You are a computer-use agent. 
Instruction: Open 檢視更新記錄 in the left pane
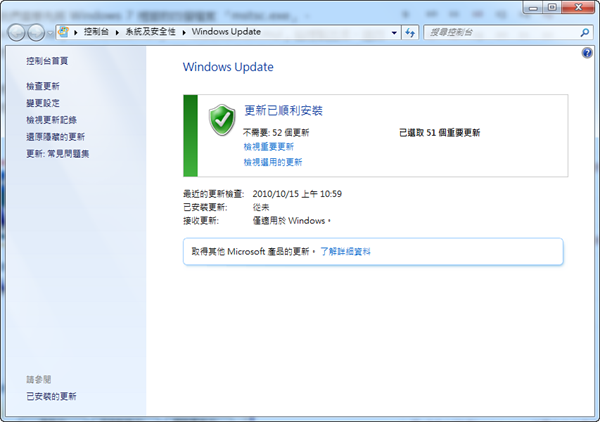tap(51, 120)
